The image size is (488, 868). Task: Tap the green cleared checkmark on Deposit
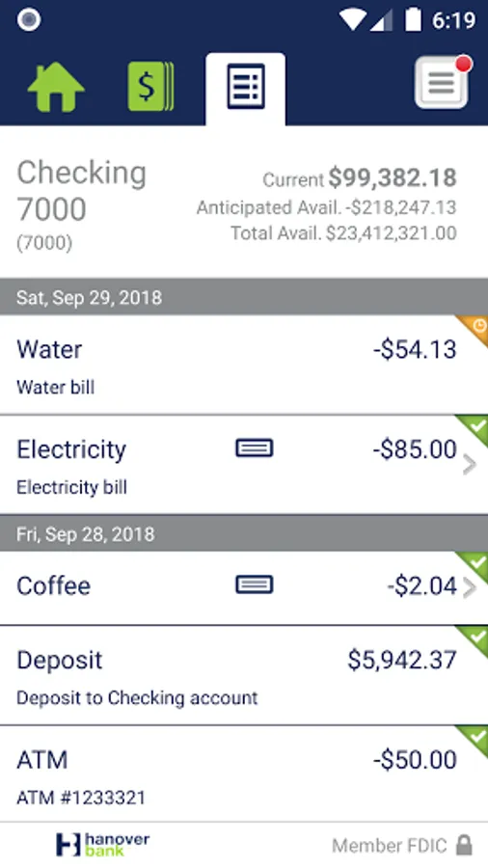pos(474,638)
